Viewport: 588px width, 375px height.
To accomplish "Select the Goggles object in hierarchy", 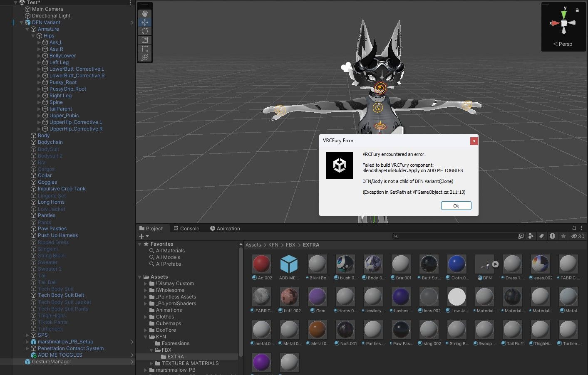I will coord(47,182).
